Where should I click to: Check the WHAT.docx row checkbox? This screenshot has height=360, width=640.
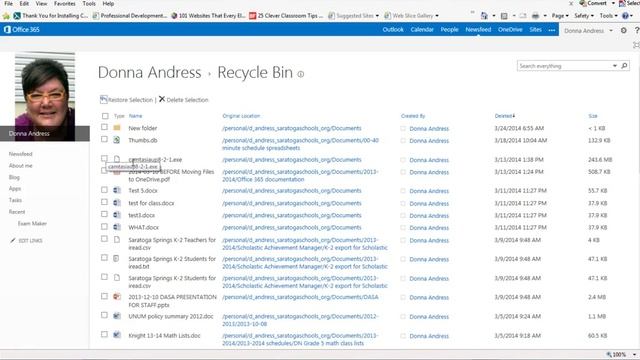click(x=104, y=227)
